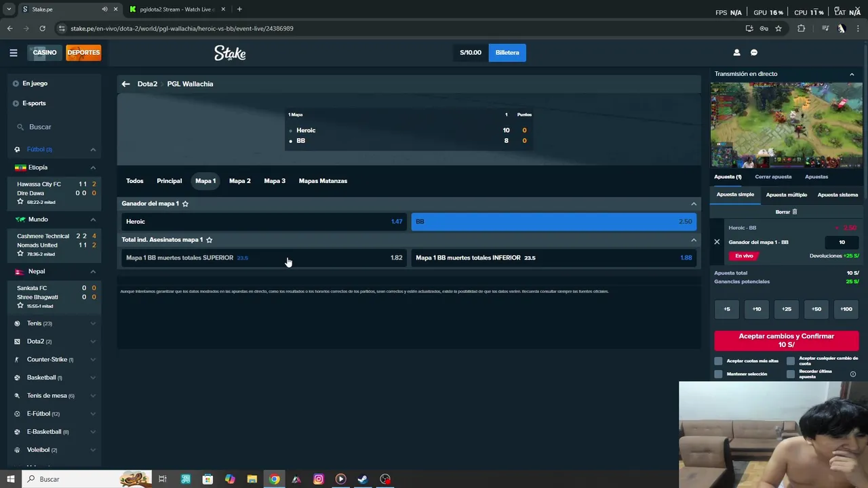
Task: Collapse the Fútbol sidebar section
Action: pyautogui.click(x=93, y=149)
